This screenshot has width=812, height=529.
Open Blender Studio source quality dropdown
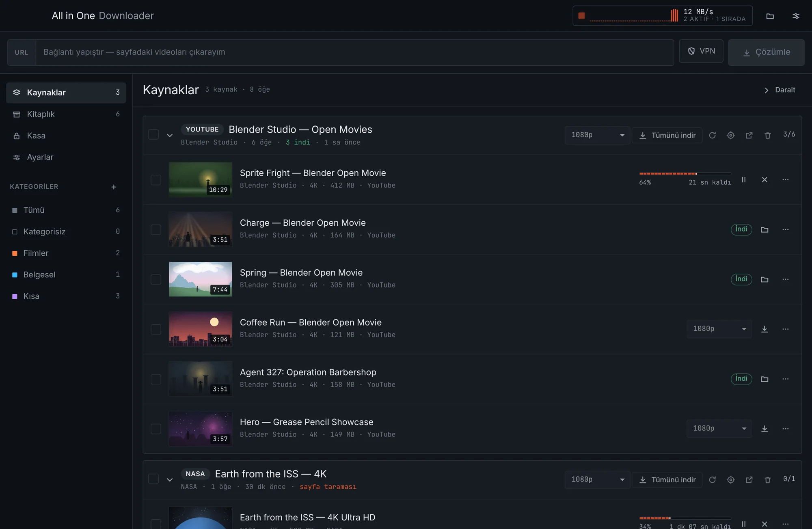pos(597,135)
